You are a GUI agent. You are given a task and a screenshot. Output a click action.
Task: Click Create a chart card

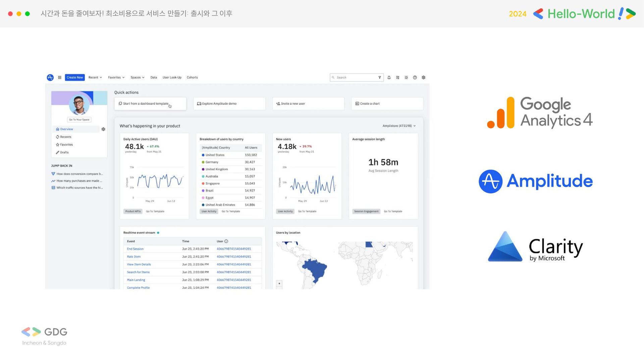(387, 104)
